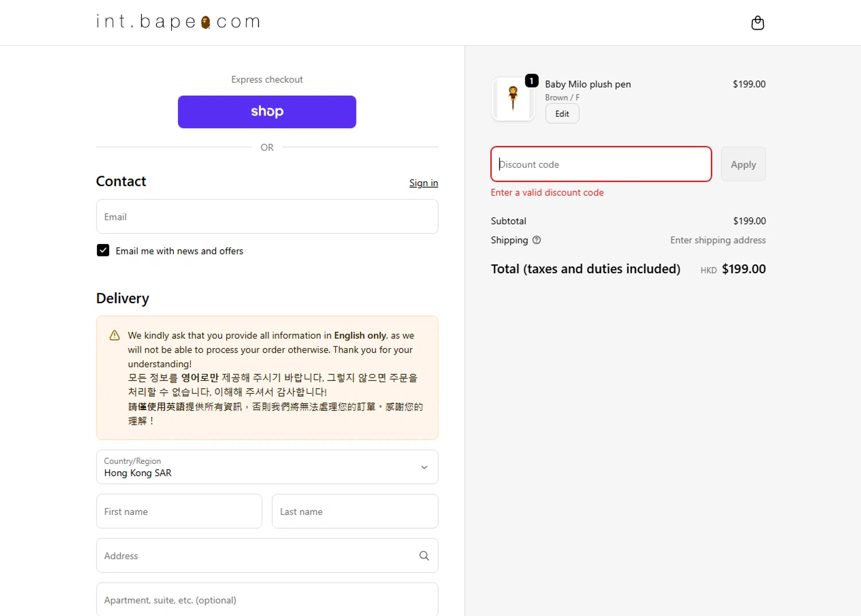The height and width of the screenshot is (616, 861).
Task: Click Apply discount code button
Action: tap(743, 164)
